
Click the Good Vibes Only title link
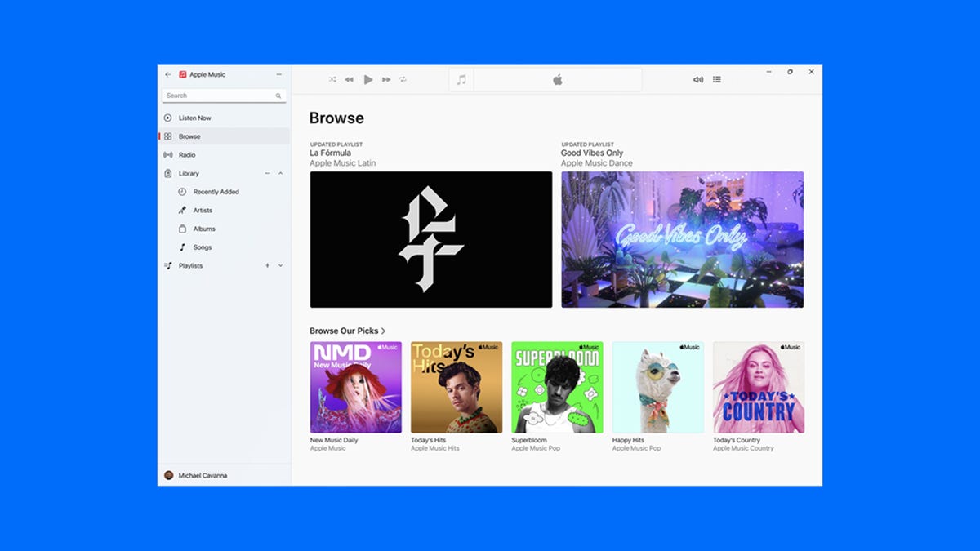[592, 153]
